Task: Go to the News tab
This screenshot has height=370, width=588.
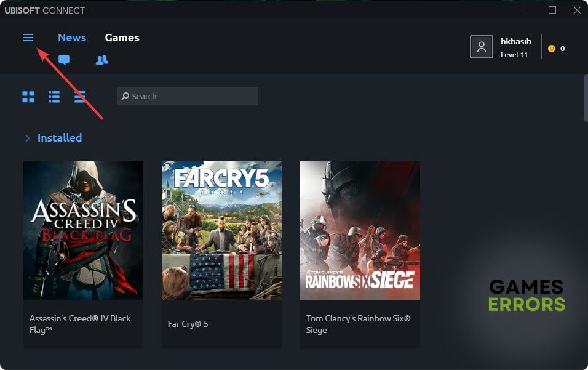Action: coord(72,38)
